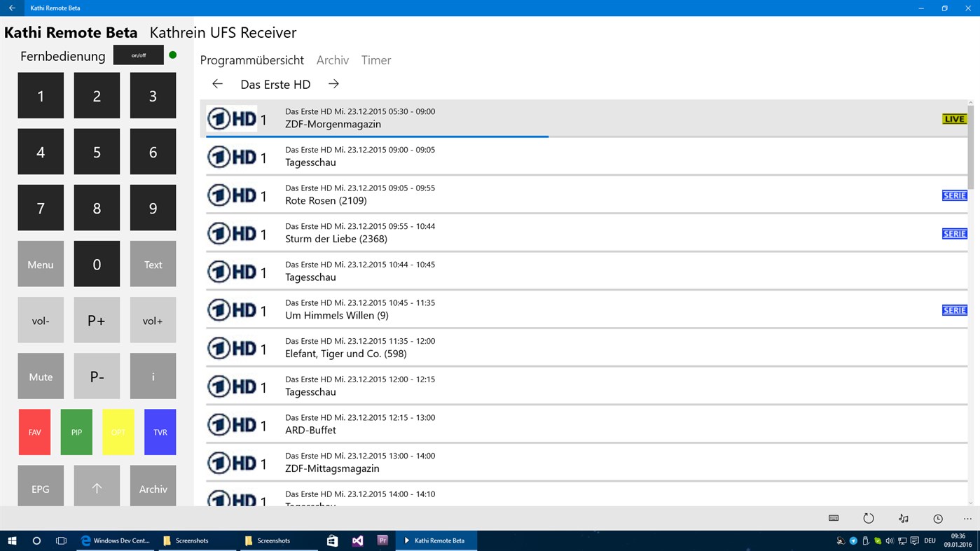Click the clock icon in the bottom app bar
Image resolution: width=980 pixels, height=551 pixels.
pos(937,518)
